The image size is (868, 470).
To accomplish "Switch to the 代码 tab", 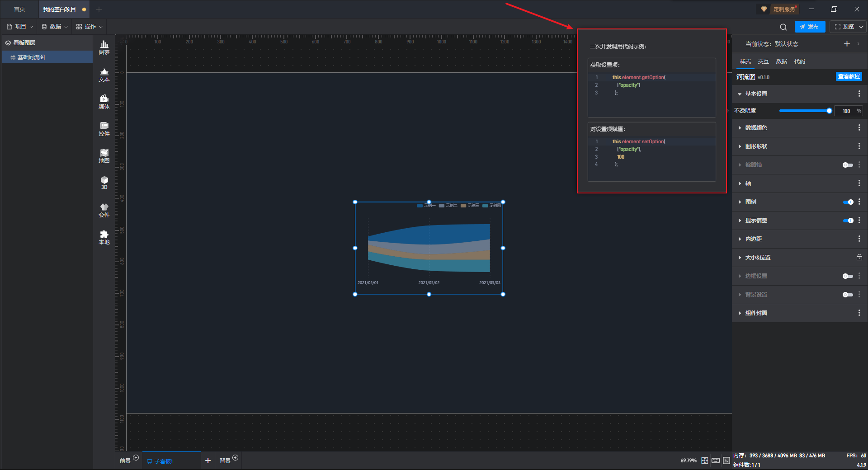I will coord(799,61).
